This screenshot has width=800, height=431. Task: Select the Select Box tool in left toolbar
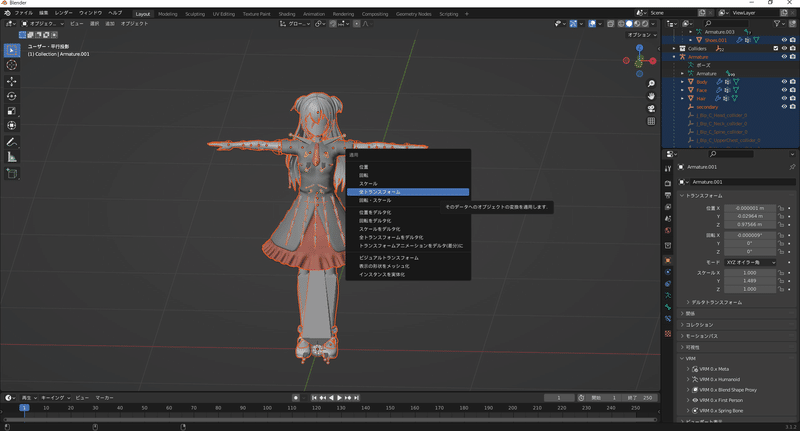(12, 50)
